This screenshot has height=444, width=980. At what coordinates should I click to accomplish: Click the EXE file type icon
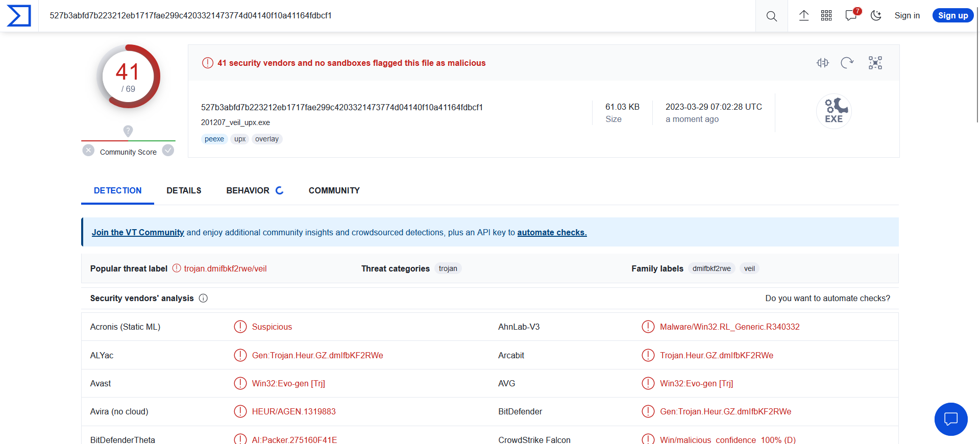(x=834, y=111)
